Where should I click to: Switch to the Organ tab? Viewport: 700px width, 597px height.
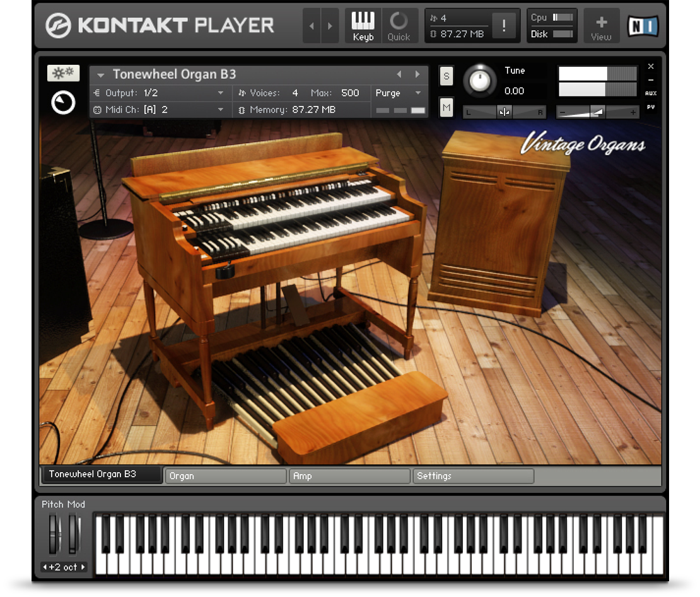pos(225,476)
